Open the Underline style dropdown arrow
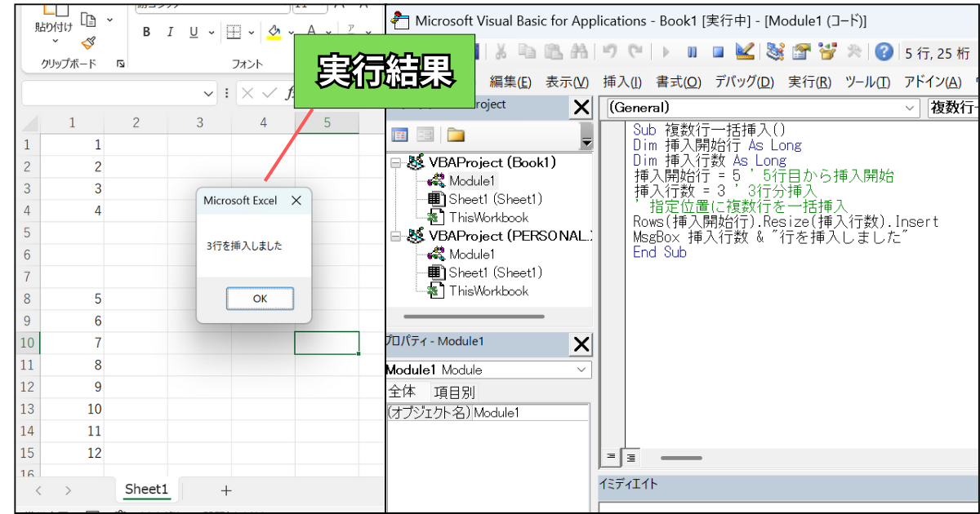The height and width of the screenshot is (514, 980). (212, 33)
